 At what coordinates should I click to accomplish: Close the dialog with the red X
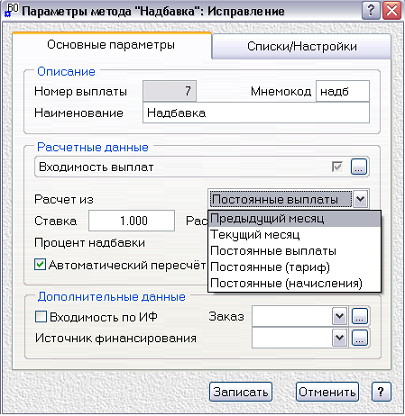[392, 11]
